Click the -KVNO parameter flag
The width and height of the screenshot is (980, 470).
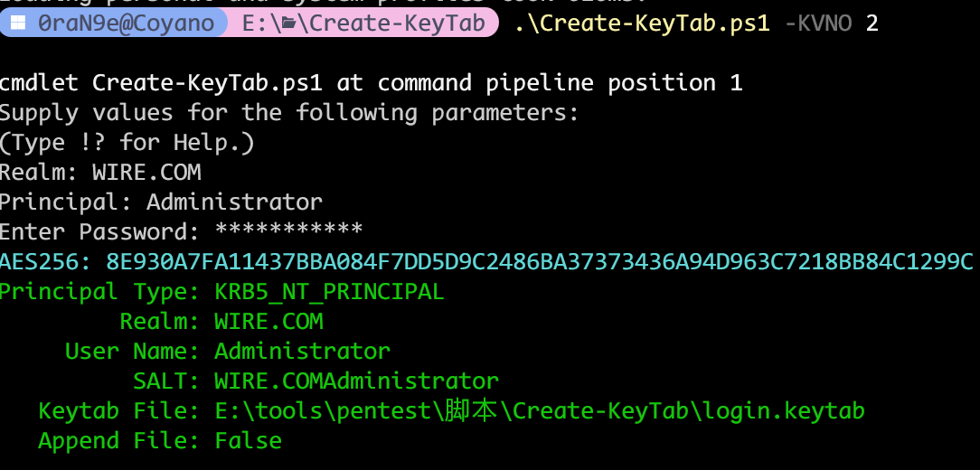tap(818, 23)
